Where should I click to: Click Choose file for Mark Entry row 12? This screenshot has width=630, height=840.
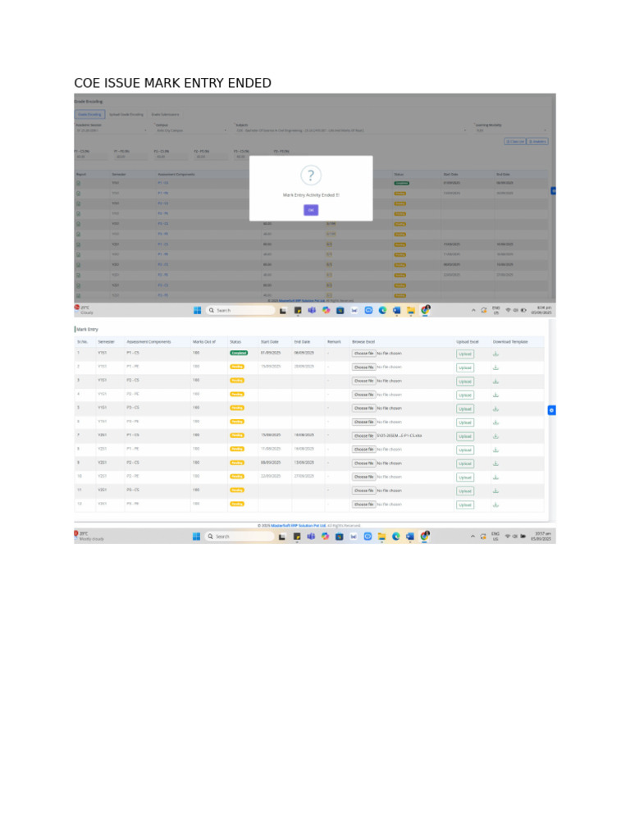click(363, 504)
